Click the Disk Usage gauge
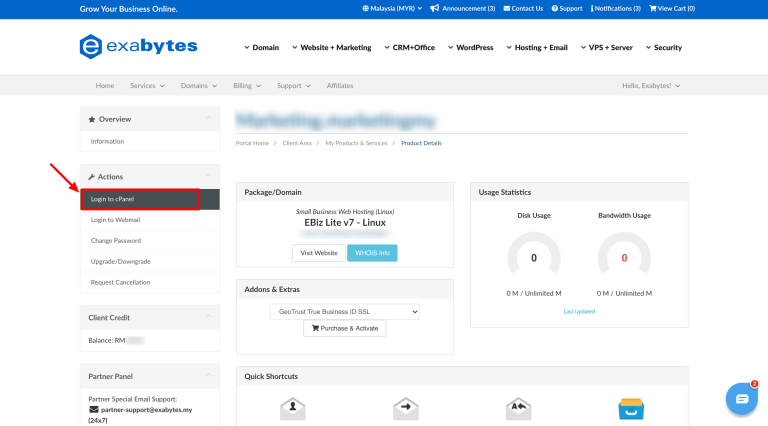Screen dimensions: 768x426 pyautogui.click(x=534, y=253)
